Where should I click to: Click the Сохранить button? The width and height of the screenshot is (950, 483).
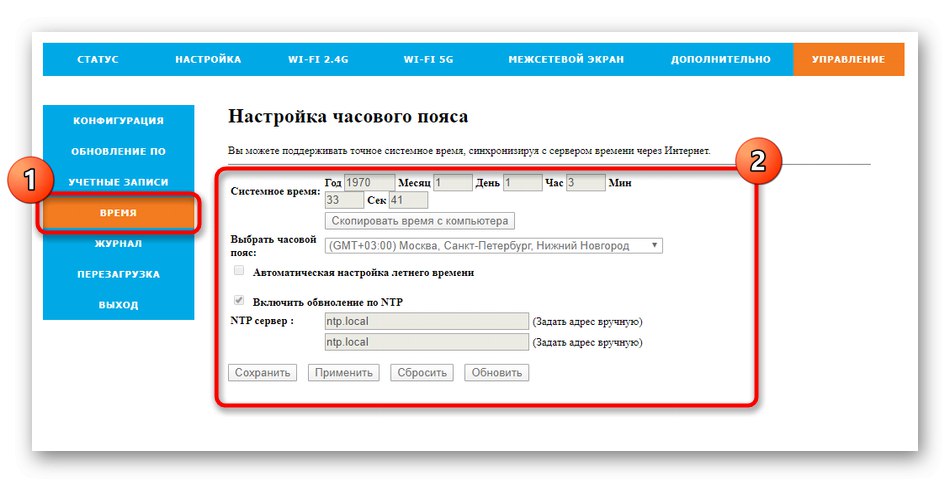tap(262, 373)
